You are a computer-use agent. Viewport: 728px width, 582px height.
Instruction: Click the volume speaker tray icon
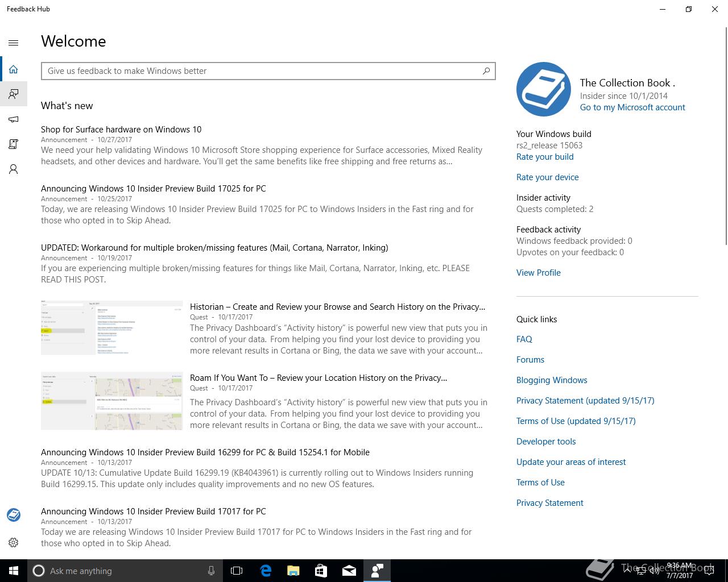pos(655,571)
